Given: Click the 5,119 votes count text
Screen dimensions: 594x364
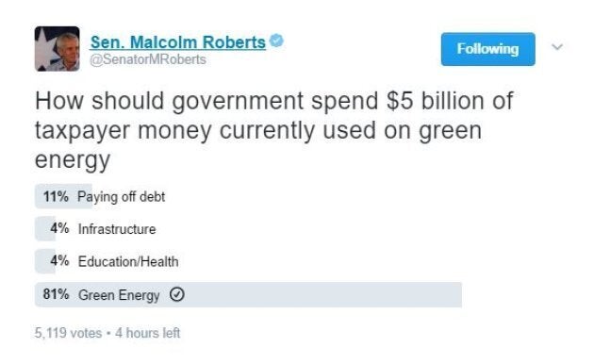Looking at the screenshot, I should pyautogui.click(x=68, y=333).
